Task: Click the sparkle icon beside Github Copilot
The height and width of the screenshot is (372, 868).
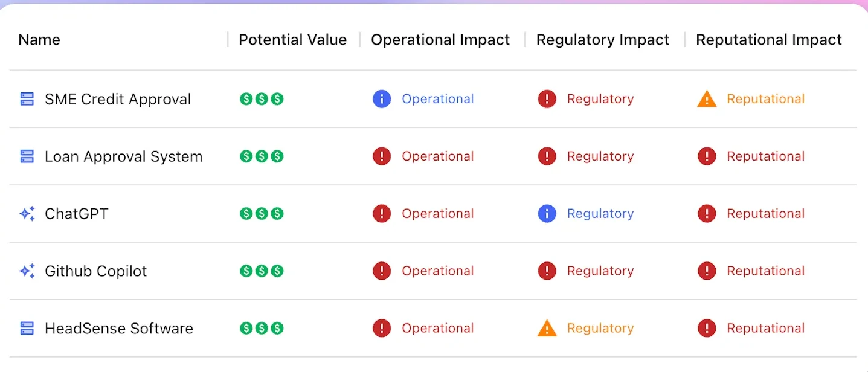Action: [x=27, y=271]
